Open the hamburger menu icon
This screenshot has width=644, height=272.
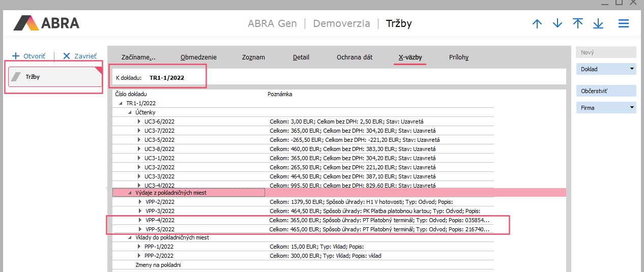pyautogui.click(x=624, y=24)
